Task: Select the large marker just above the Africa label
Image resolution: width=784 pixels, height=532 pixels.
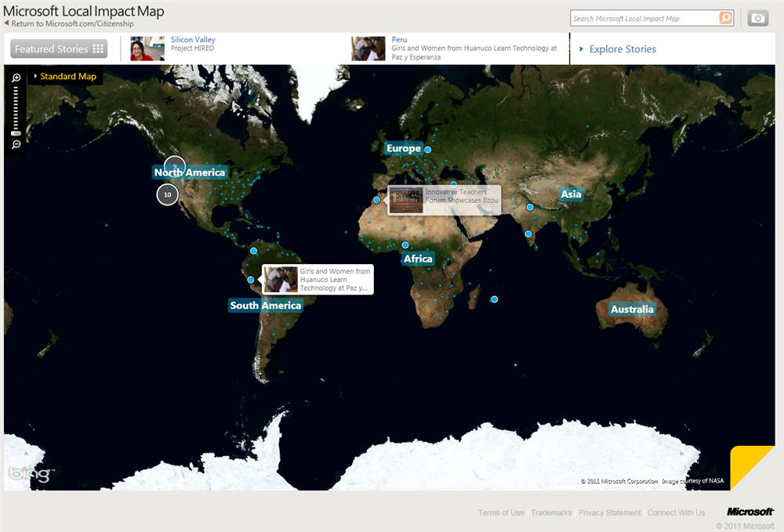Action: [405, 244]
